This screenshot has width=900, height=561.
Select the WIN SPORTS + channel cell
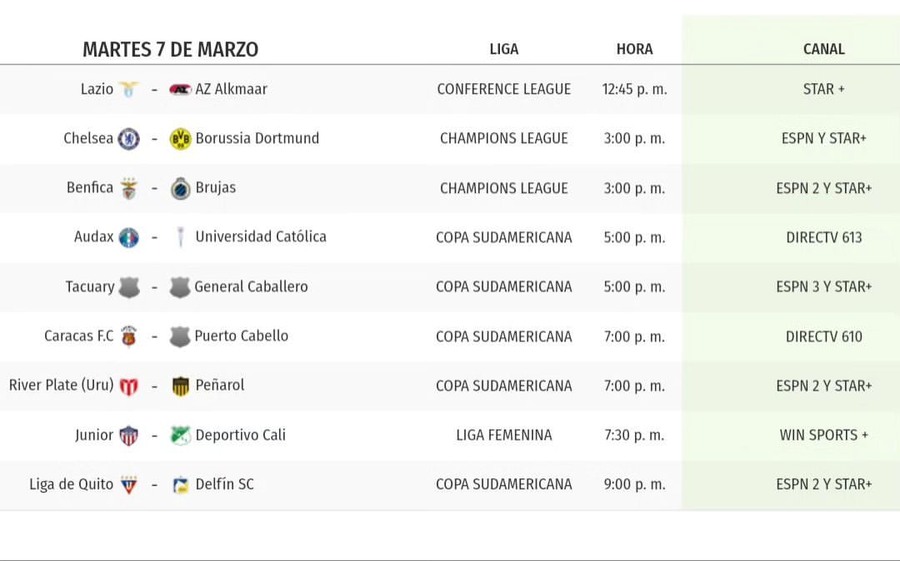click(x=824, y=435)
